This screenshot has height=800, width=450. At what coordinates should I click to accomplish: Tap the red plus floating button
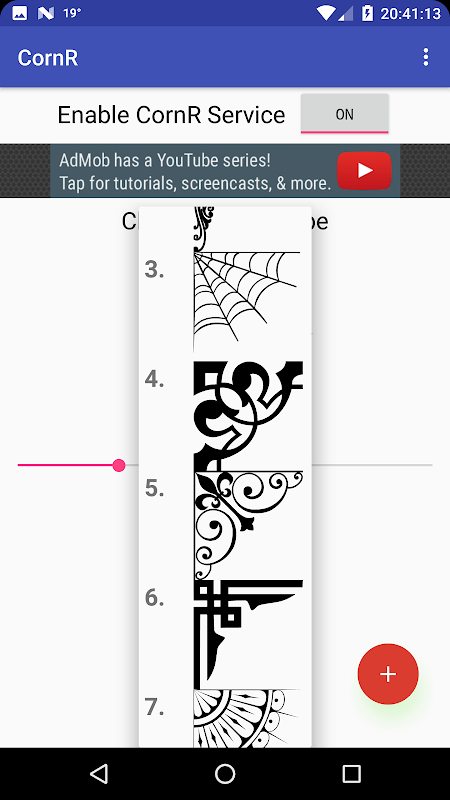click(388, 674)
